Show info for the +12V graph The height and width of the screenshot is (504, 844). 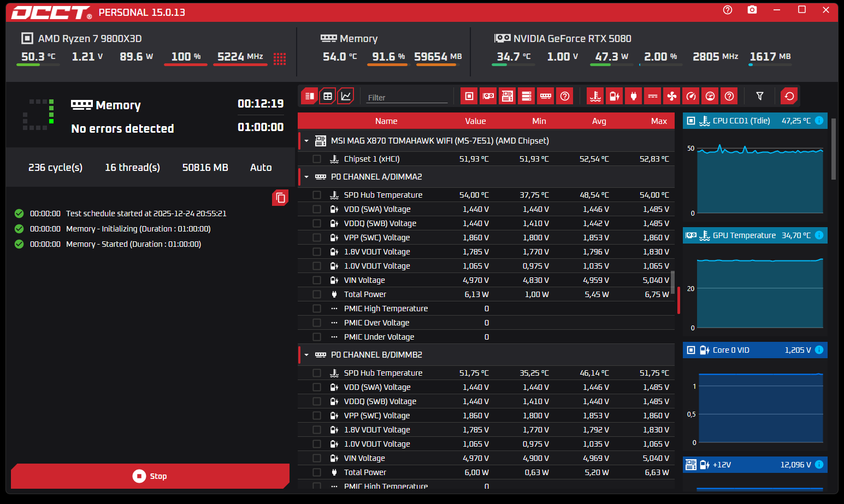coord(819,465)
